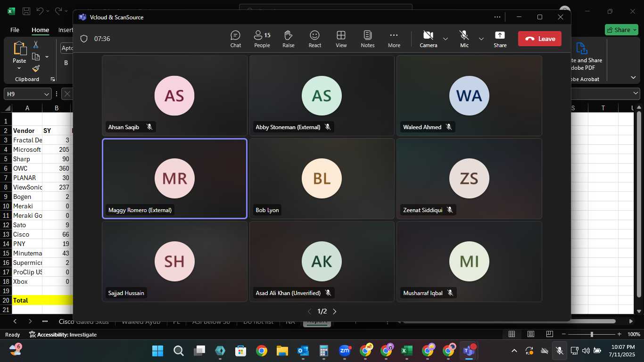Select the Total cell in row 20

coord(27,300)
